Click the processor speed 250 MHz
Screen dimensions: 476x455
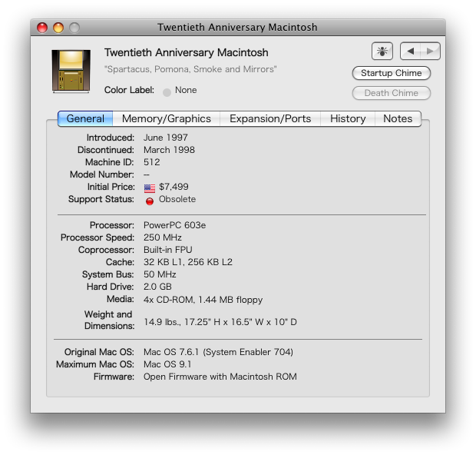tap(163, 237)
